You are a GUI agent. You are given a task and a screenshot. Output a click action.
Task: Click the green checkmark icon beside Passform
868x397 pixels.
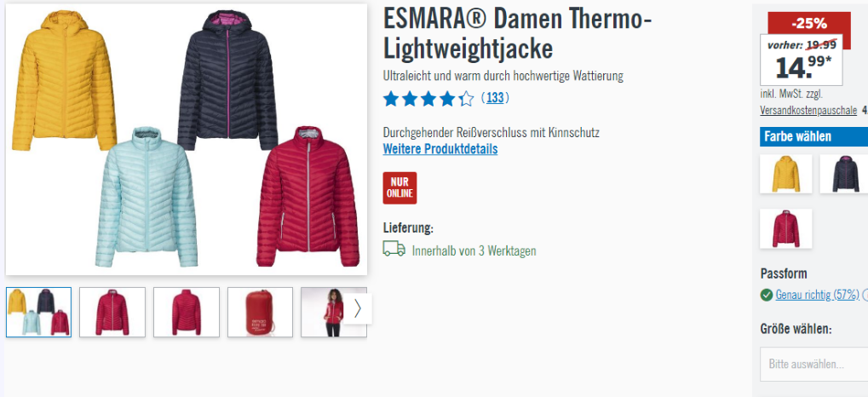point(767,295)
